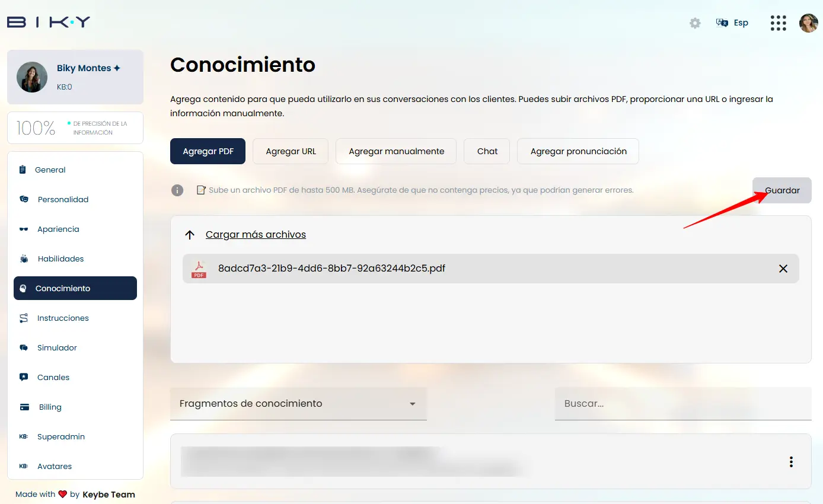Click the Keybe Team credit

click(109, 495)
